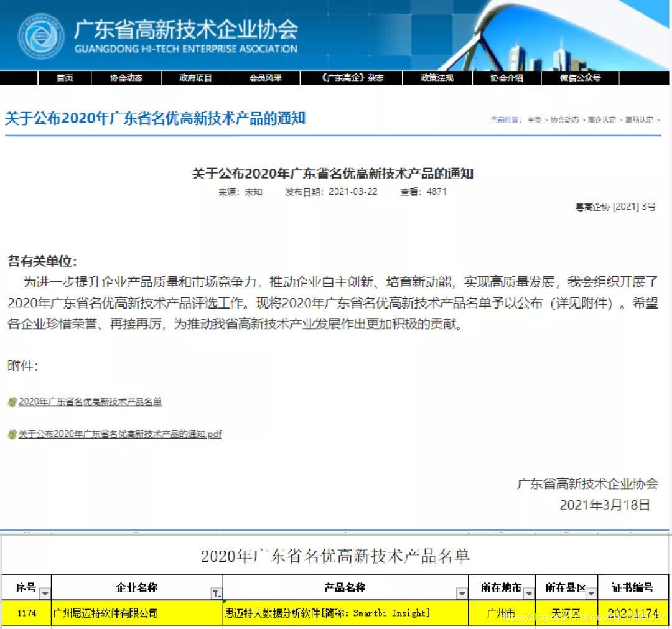The width and height of the screenshot is (672, 629).
Task: Click the centered bold article title
Action: (332, 174)
